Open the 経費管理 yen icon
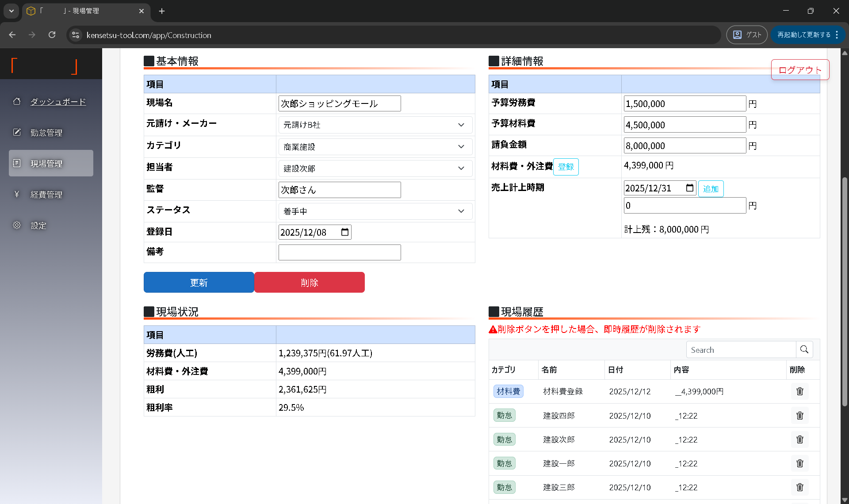Viewport: 849px width, 504px height. pyautogui.click(x=17, y=194)
